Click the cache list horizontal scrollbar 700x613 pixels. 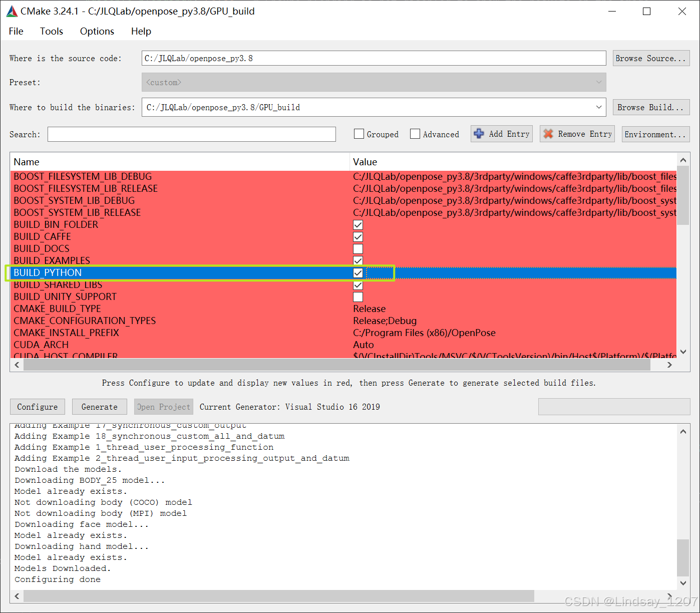pyautogui.click(x=336, y=365)
